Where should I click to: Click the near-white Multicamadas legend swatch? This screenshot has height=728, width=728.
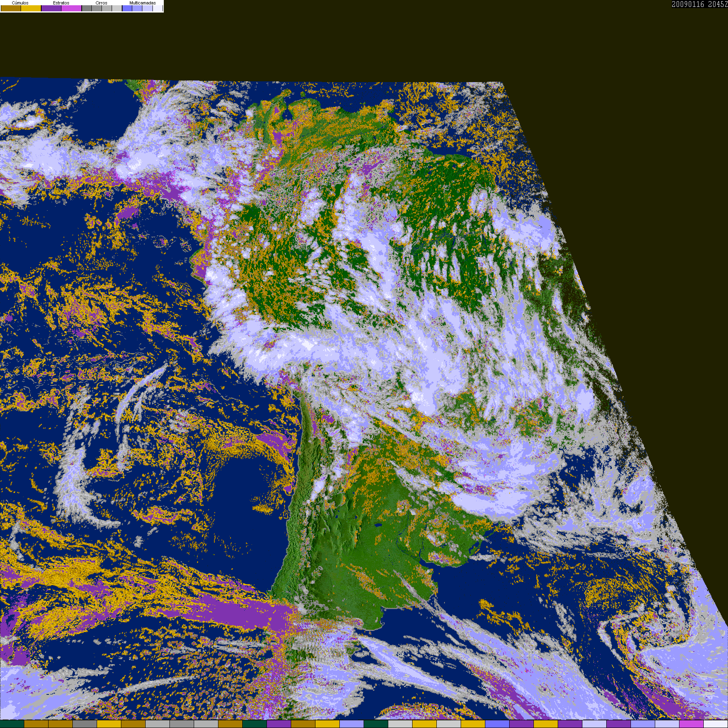tap(157, 8)
